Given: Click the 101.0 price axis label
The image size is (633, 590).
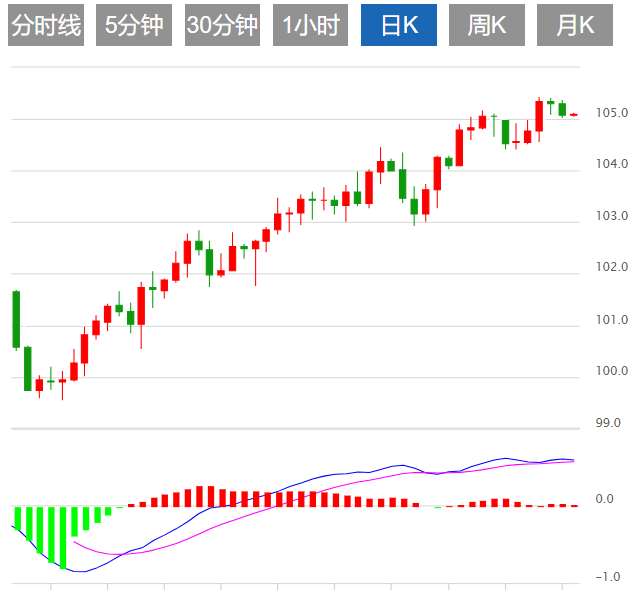Looking at the screenshot, I should click(611, 320).
